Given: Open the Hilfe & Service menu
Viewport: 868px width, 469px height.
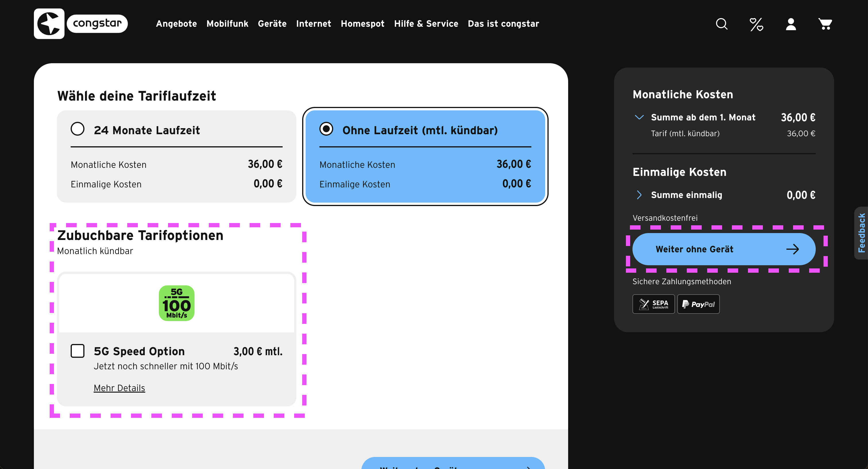Looking at the screenshot, I should point(426,24).
